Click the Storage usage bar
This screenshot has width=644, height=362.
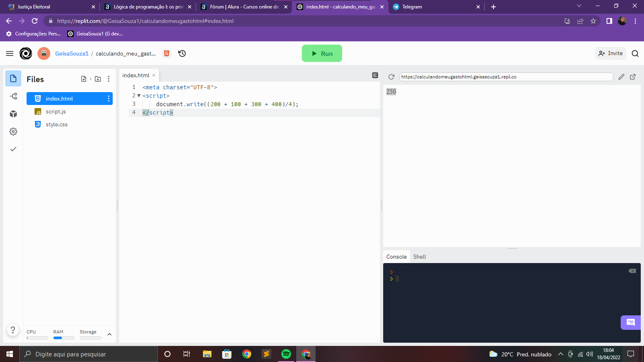[90, 338]
